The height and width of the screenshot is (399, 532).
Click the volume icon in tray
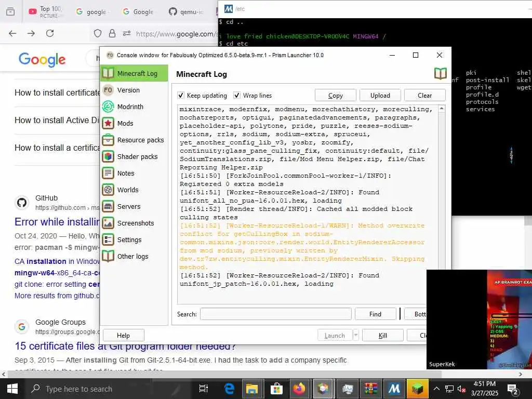(461, 389)
